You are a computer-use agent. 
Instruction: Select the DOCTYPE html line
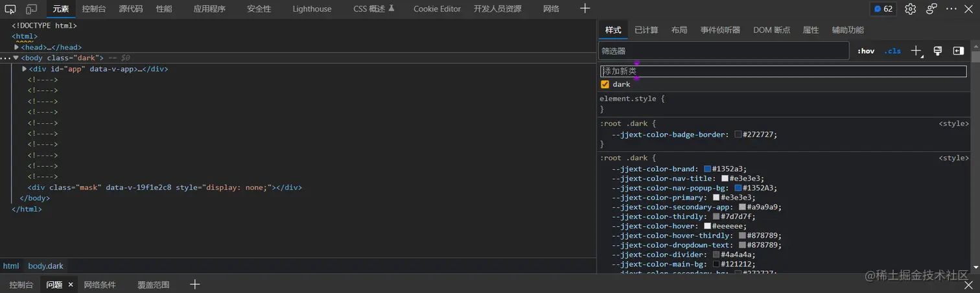click(44, 26)
